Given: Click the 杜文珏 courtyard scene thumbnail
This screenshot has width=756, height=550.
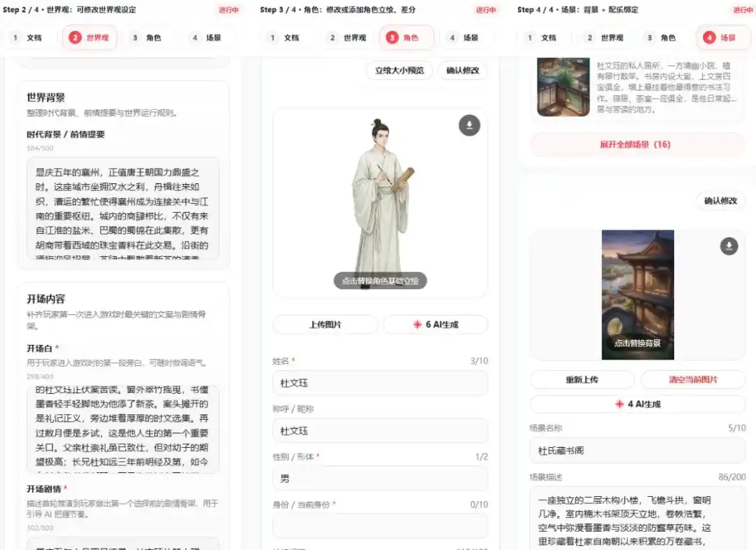Looking at the screenshot, I should click(563, 87).
